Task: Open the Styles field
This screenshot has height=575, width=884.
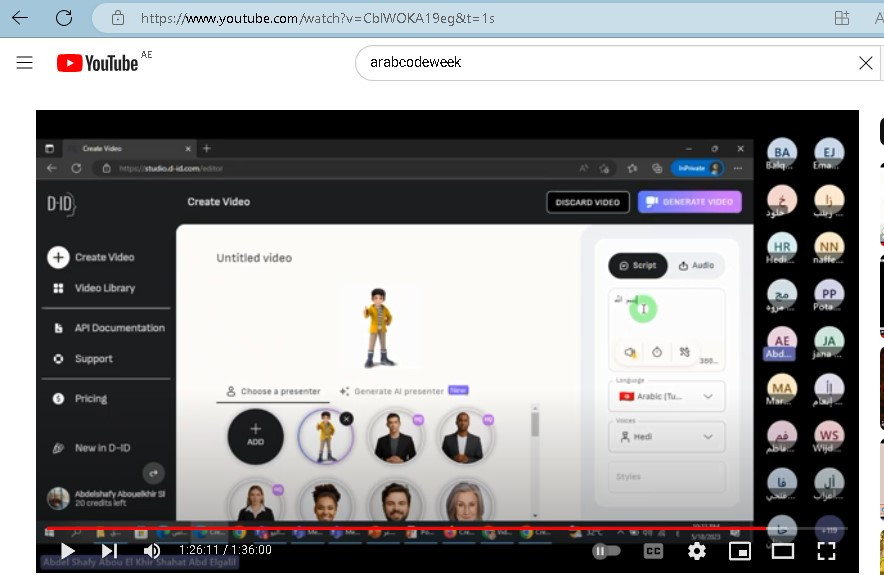Action: click(667, 477)
